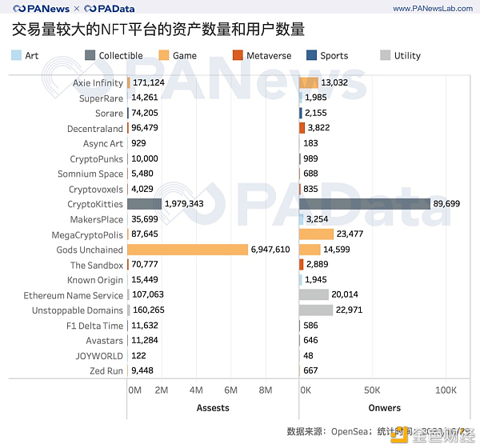480x448 pixels.
Task: Click the Assests axis title
Action: point(213,408)
